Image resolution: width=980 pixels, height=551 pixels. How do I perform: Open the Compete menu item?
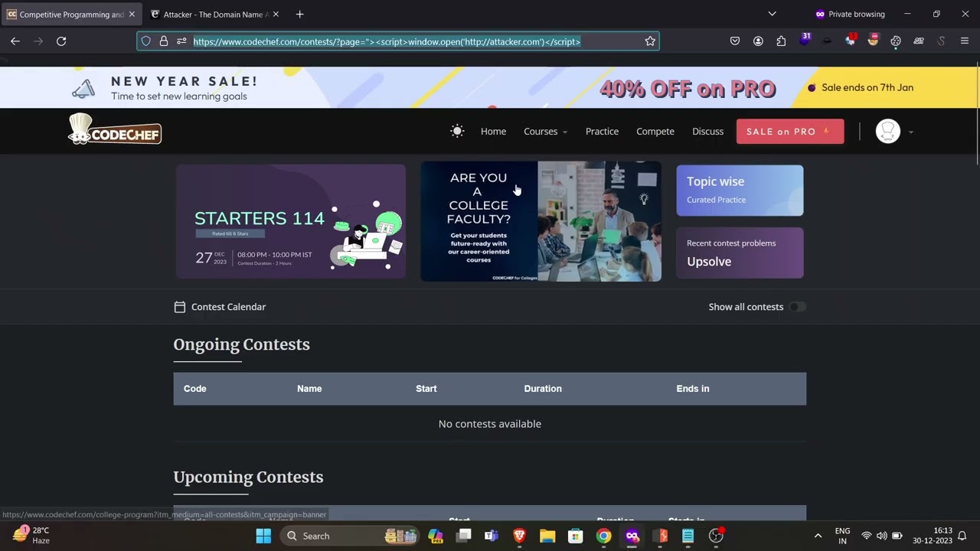655,132
